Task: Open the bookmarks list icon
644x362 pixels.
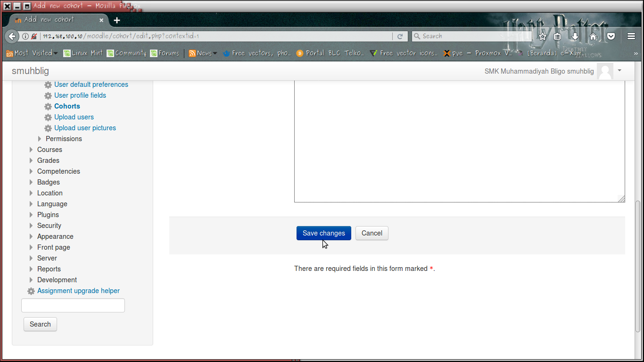Action: [x=557, y=36]
